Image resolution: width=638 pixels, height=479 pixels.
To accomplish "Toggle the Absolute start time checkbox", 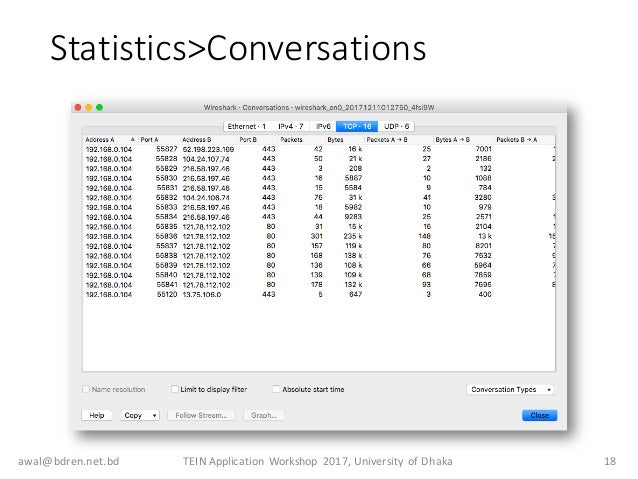I will click(x=276, y=389).
